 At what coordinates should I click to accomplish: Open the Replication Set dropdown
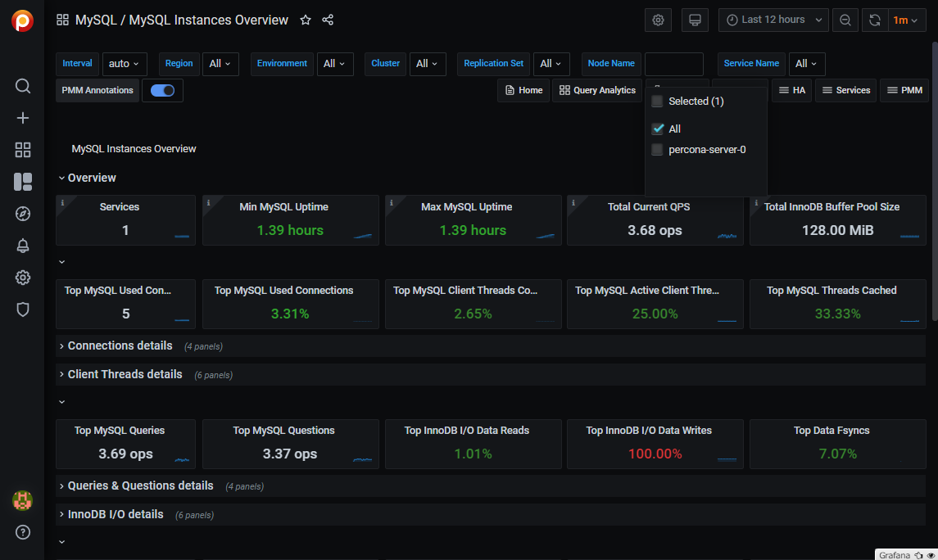pos(551,64)
